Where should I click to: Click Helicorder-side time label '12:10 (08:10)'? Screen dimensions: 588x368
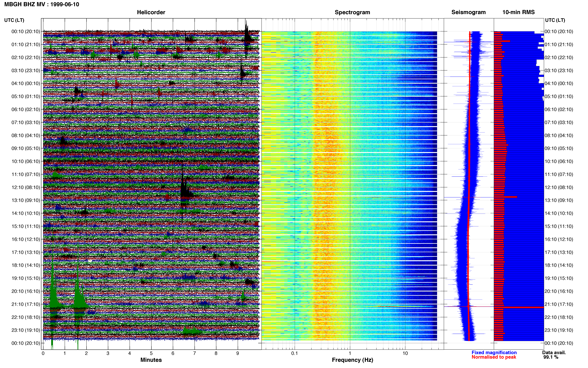[x=26, y=187]
